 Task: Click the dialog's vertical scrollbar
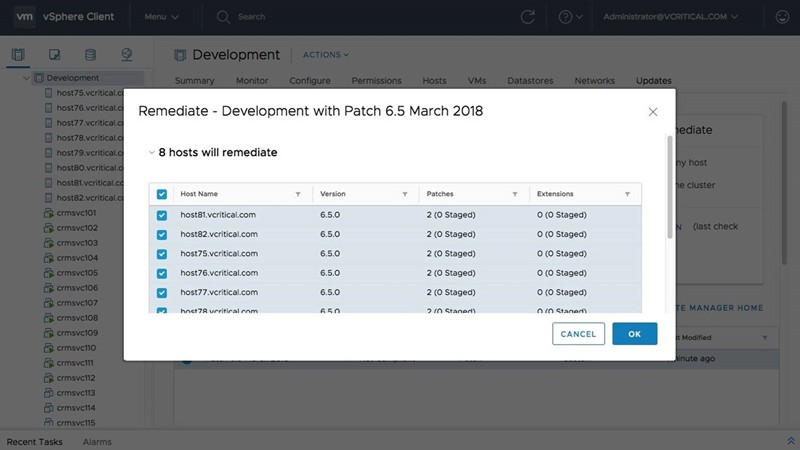669,185
